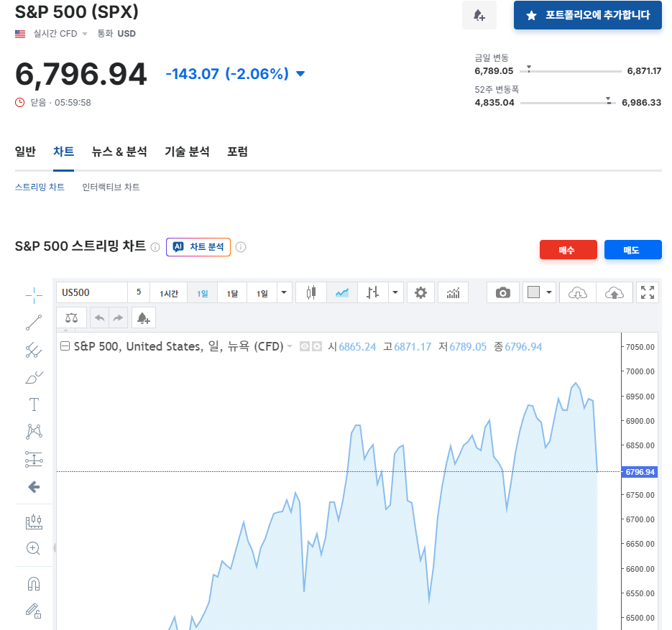The image size is (672, 630).
Task: Click 6,796.94 main price value
Action: 80,74
